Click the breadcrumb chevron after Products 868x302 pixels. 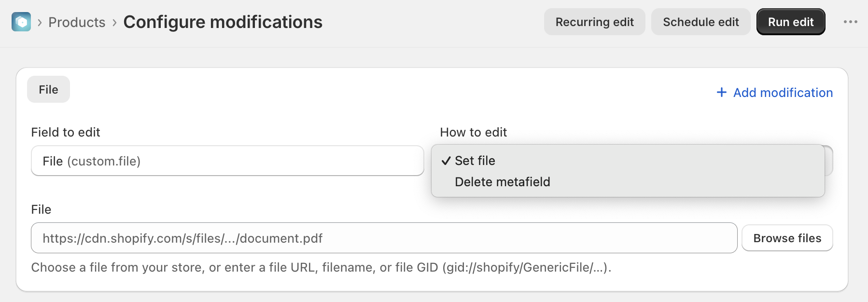pos(114,22)
